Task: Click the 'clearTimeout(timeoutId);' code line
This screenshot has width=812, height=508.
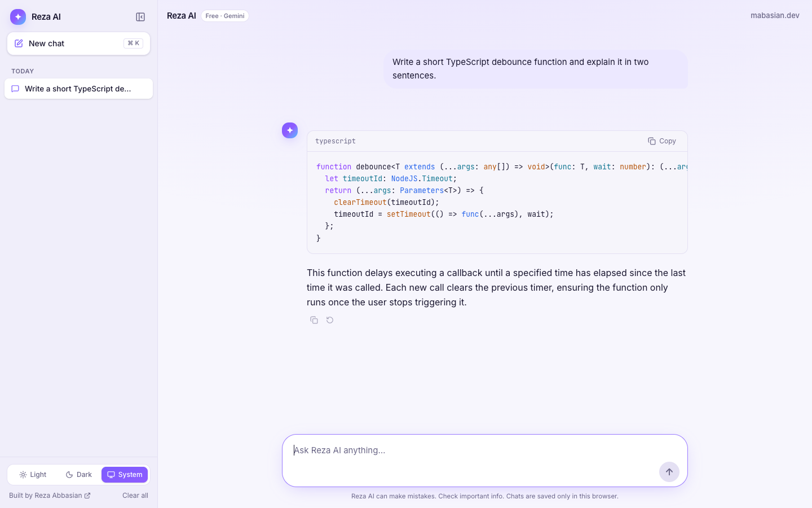Action: coord(386,202)
